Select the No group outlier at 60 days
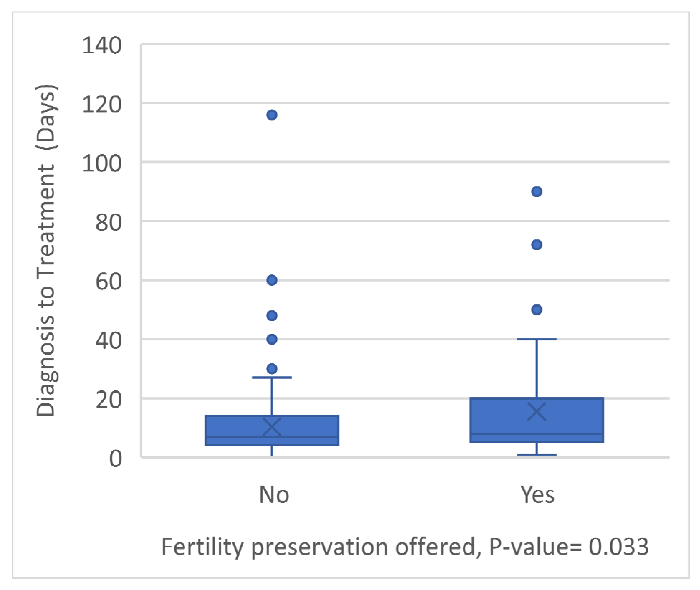 272,280
